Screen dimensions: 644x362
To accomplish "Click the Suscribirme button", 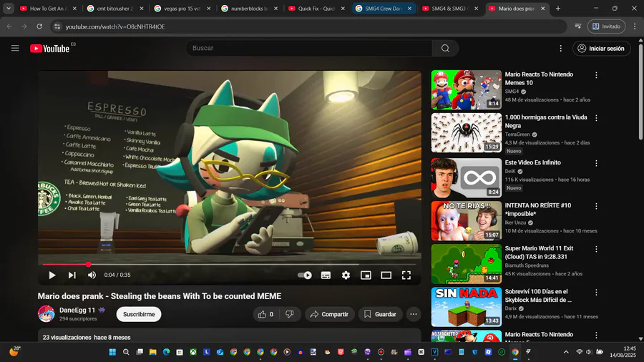I will [139, 314].
